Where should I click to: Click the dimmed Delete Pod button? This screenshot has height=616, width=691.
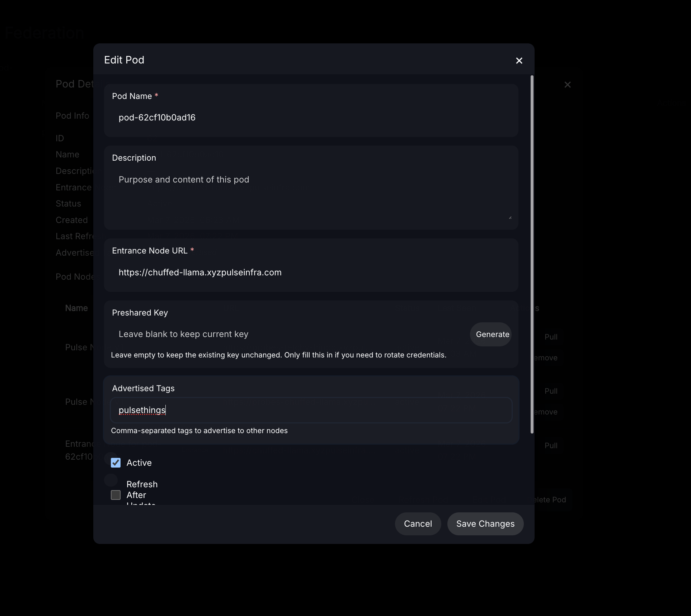click(551, 500)
